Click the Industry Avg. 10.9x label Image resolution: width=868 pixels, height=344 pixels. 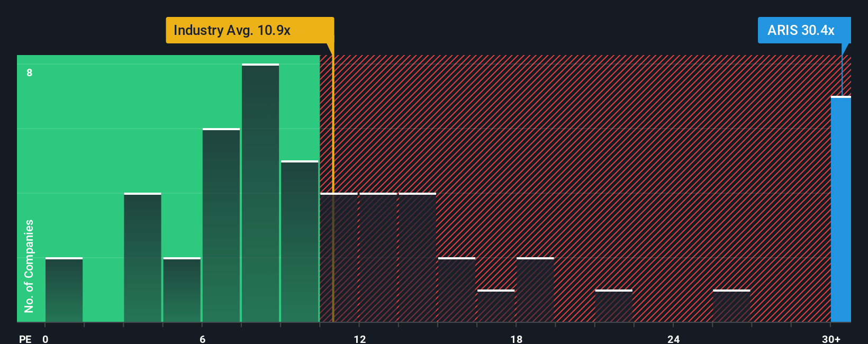coord(250,30)
